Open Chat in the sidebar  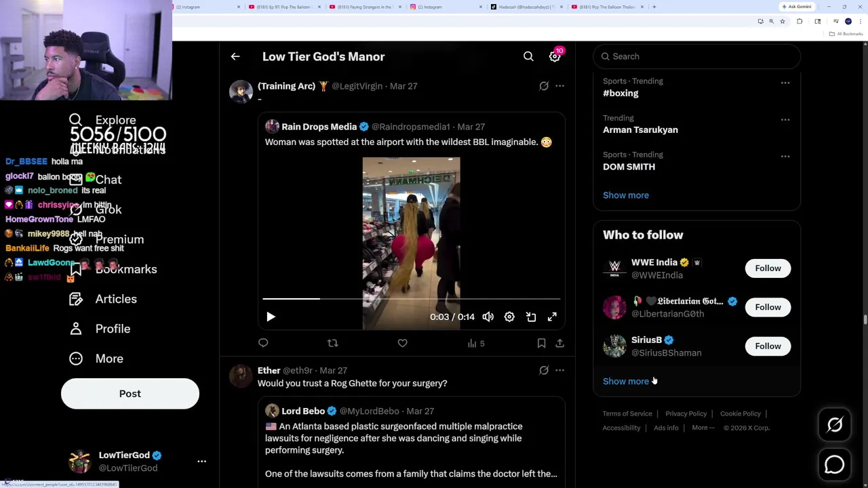[x=96, y=180]
